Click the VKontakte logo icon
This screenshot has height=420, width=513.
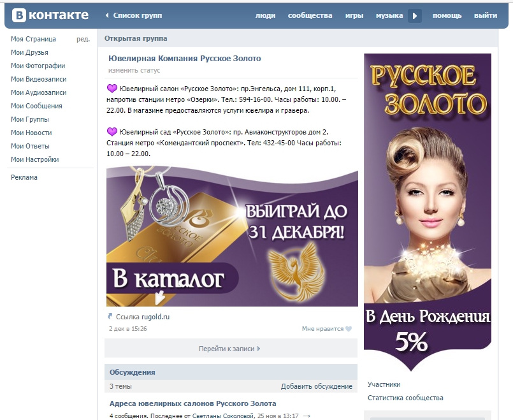[18, 15]
